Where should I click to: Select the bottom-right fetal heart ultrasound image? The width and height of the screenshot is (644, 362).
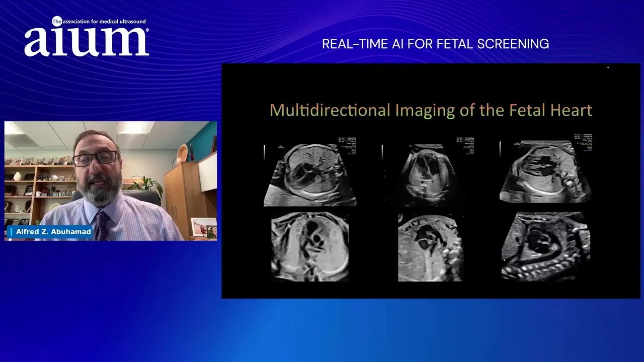pyautogui.click(x=546, y=246)
